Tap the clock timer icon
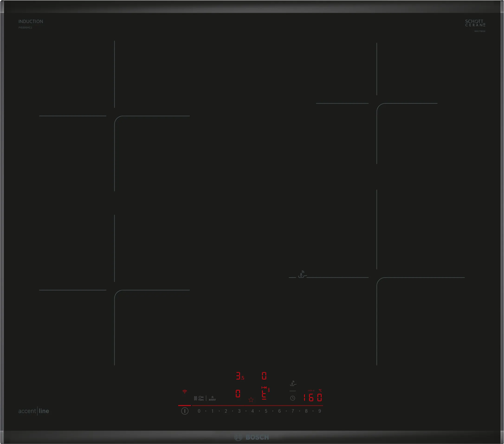Viewport: 504px width, 444px height. coord(292,398)
